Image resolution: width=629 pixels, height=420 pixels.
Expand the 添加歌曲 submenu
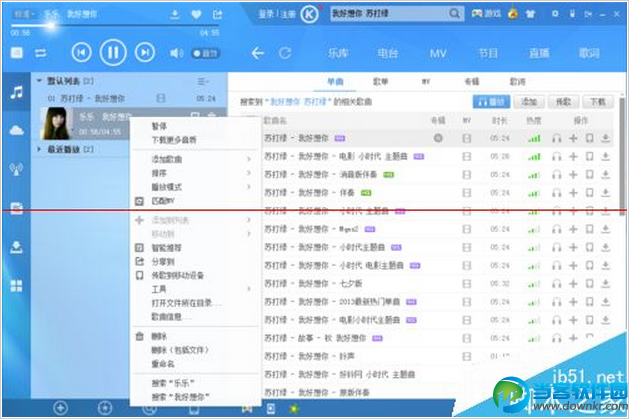click(x=196, y=159)
